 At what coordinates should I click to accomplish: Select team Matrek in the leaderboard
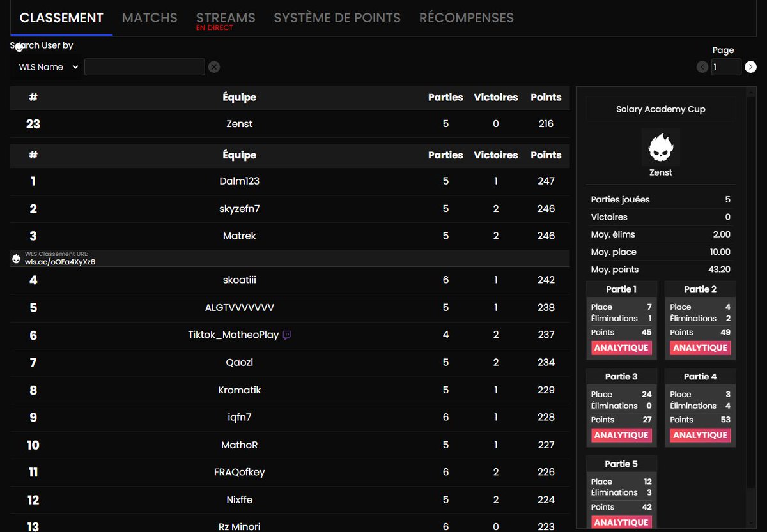[290, 236]
